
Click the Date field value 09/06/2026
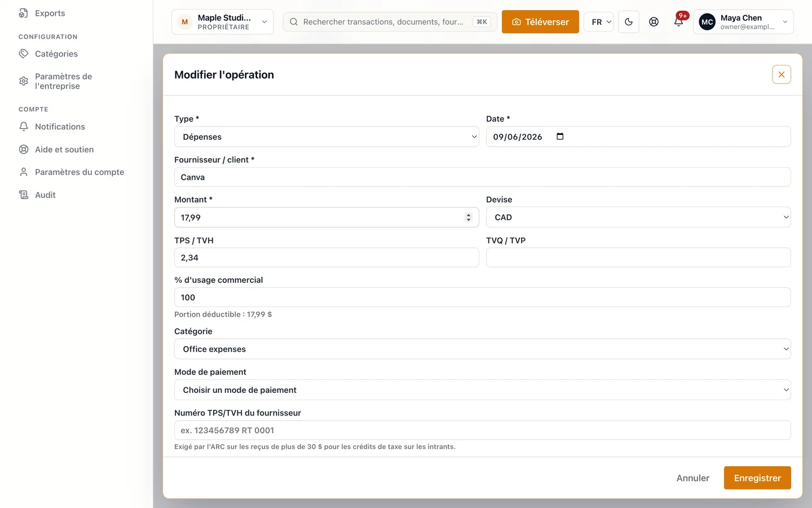tap(518, 137)
